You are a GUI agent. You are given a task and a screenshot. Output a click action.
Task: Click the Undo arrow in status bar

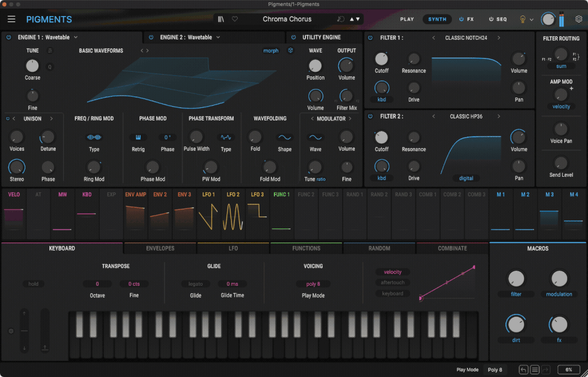coord(524,370)
